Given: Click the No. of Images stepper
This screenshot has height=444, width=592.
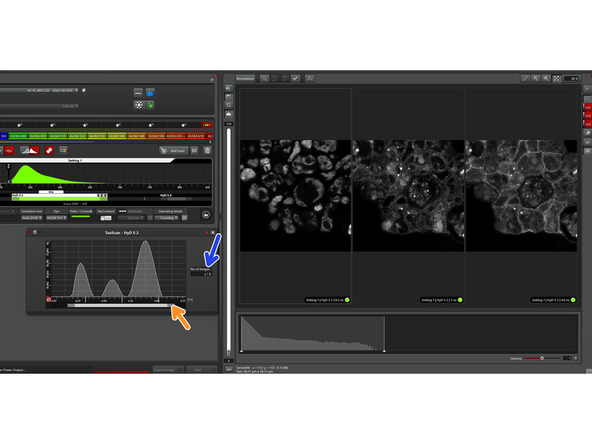Looking at the screenshot, I should point(202,274).
